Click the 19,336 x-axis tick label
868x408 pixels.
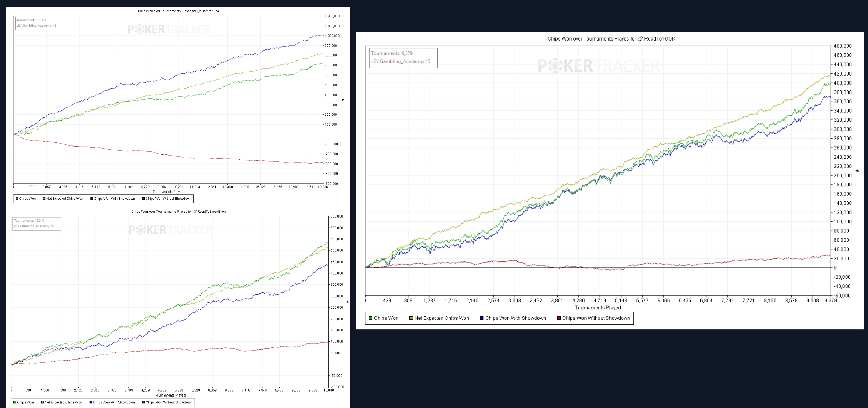click(x=323, y=187)
